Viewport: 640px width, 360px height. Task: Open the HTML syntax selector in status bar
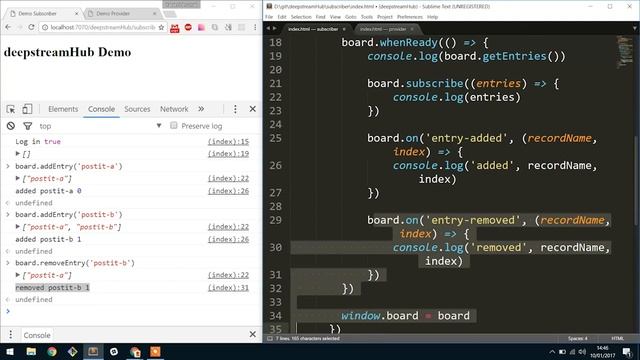(x=618, y=338)
